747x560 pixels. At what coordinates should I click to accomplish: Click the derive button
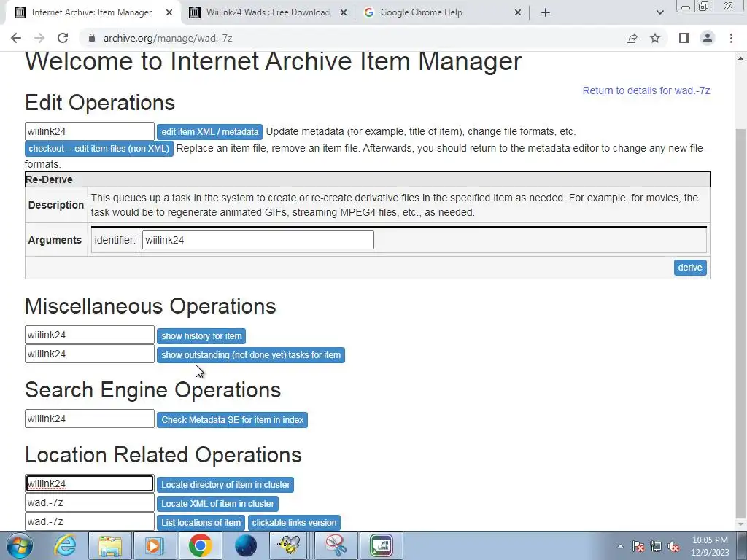click(690, 268)
